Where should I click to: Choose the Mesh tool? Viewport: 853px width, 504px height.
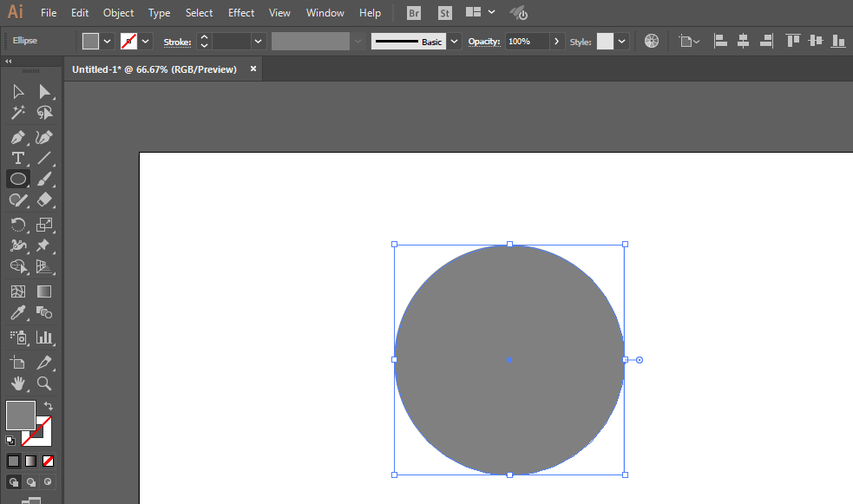[x=18, y=291]
